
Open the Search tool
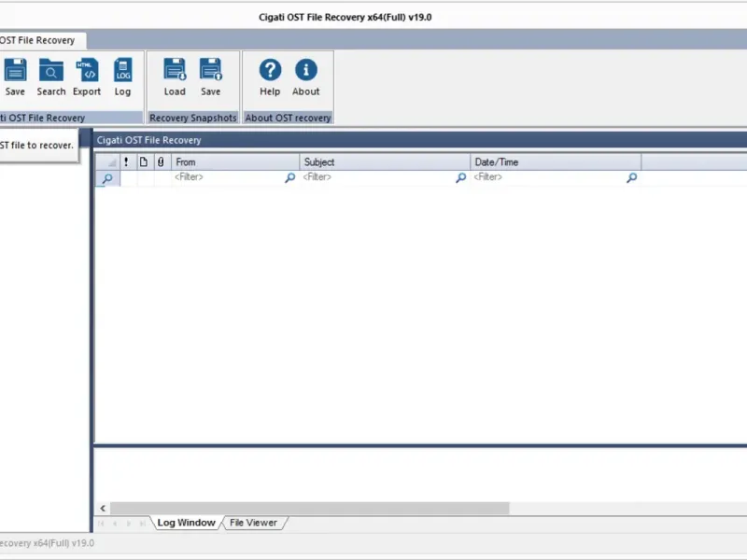pyautogui.click(x=51, y=77)
